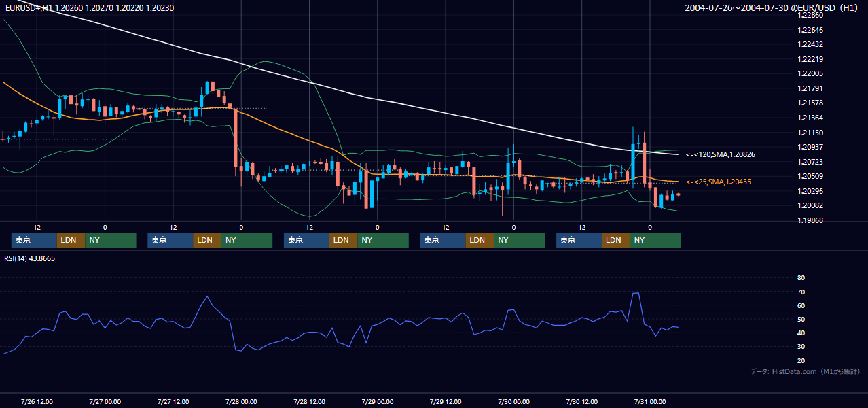Select the 2004-07-26〜2004-07-30 EUR/USD (H1) title
Screen dimensions: 868x408
click(772, 8)
